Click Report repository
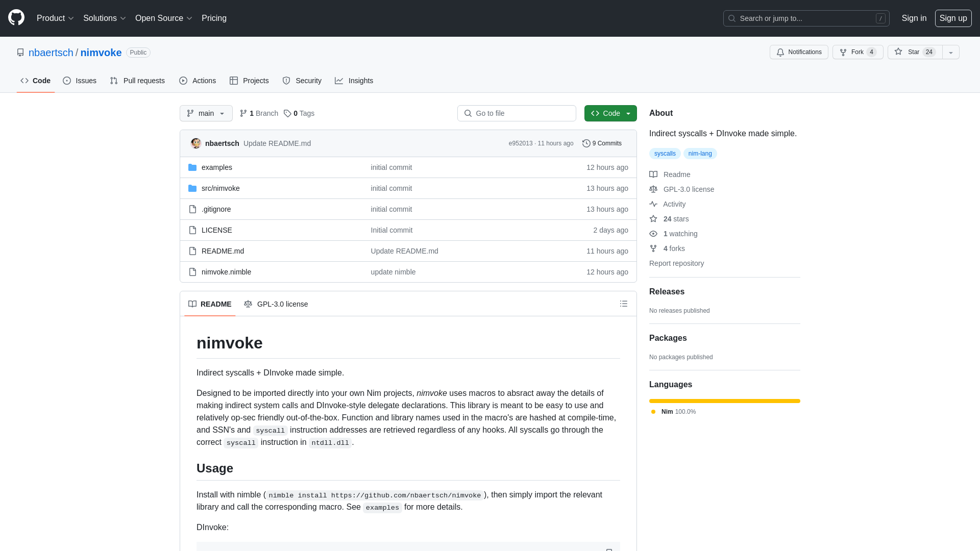The image size is (980, 551). (x=676, y=263)
